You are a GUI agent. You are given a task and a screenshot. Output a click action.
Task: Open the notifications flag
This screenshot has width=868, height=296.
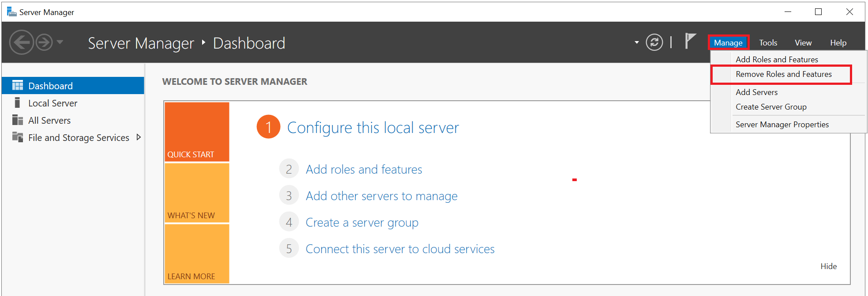(x=690, y=41)
